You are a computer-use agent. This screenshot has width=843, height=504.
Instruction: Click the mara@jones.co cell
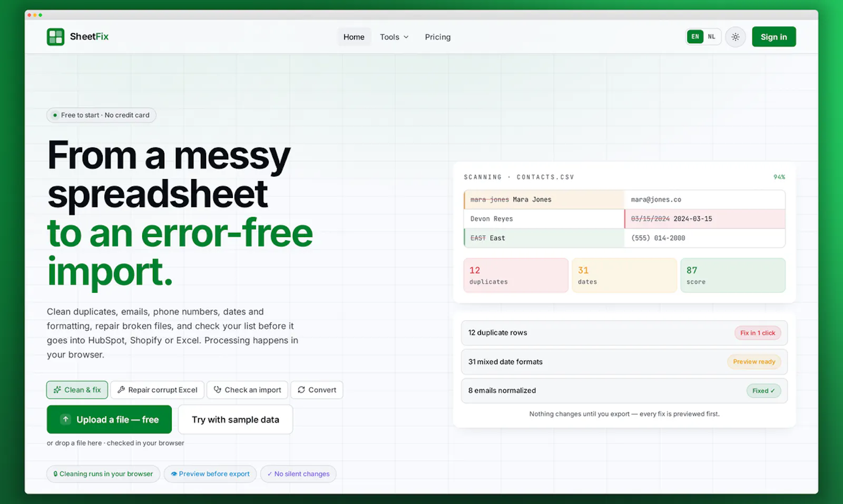coord(705,200)
